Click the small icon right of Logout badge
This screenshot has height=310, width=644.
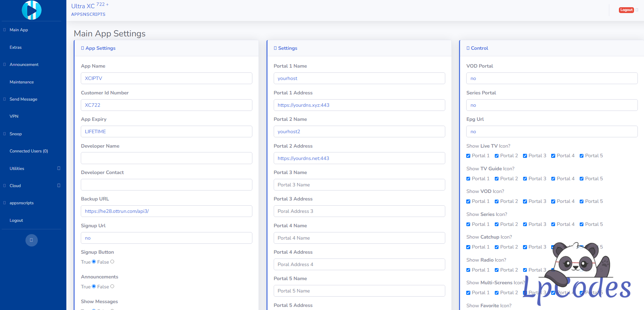(637, 10)
